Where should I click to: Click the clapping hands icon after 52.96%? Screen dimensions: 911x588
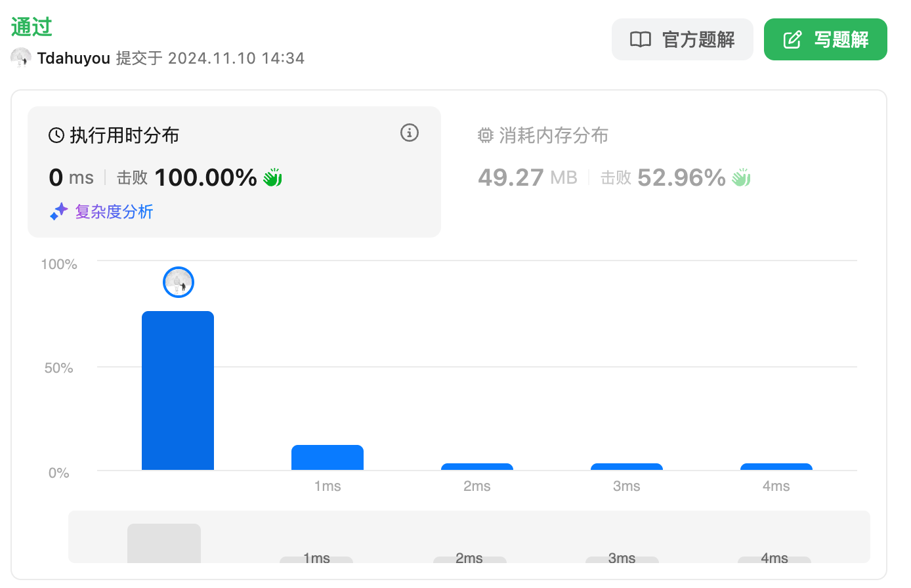click(x=741, y=178)
